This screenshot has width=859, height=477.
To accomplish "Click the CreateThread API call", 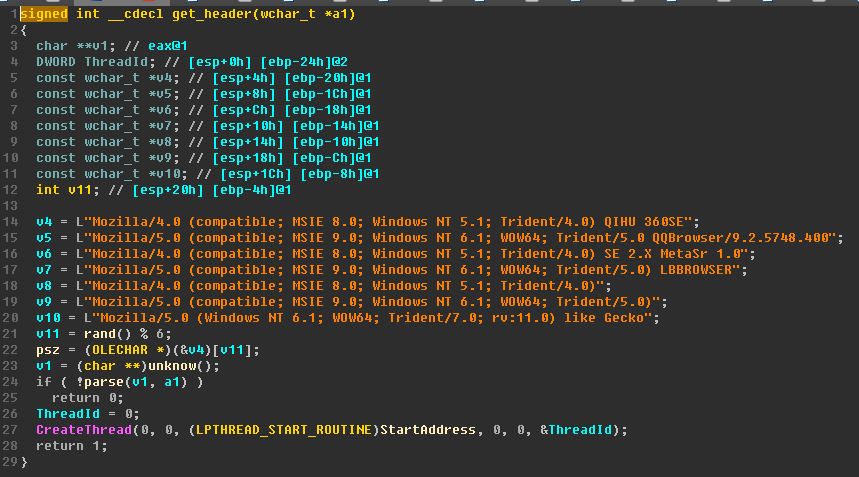I will pos(84,430).
